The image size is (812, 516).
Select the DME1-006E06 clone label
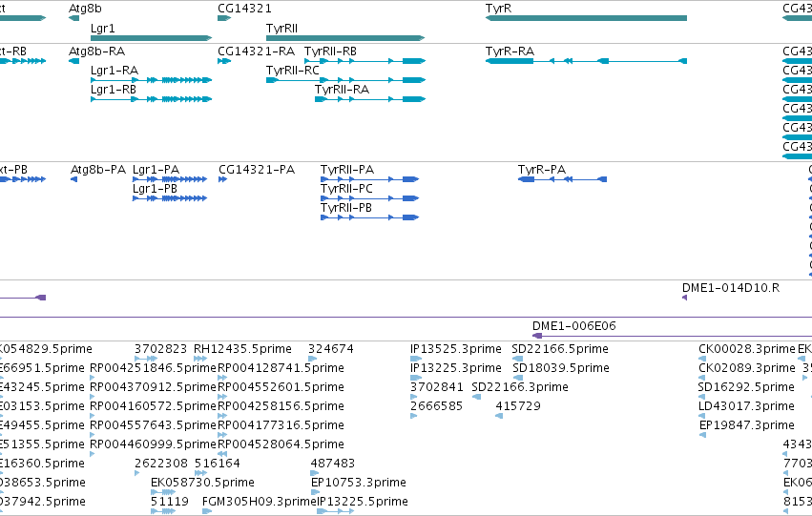[574, 326]
